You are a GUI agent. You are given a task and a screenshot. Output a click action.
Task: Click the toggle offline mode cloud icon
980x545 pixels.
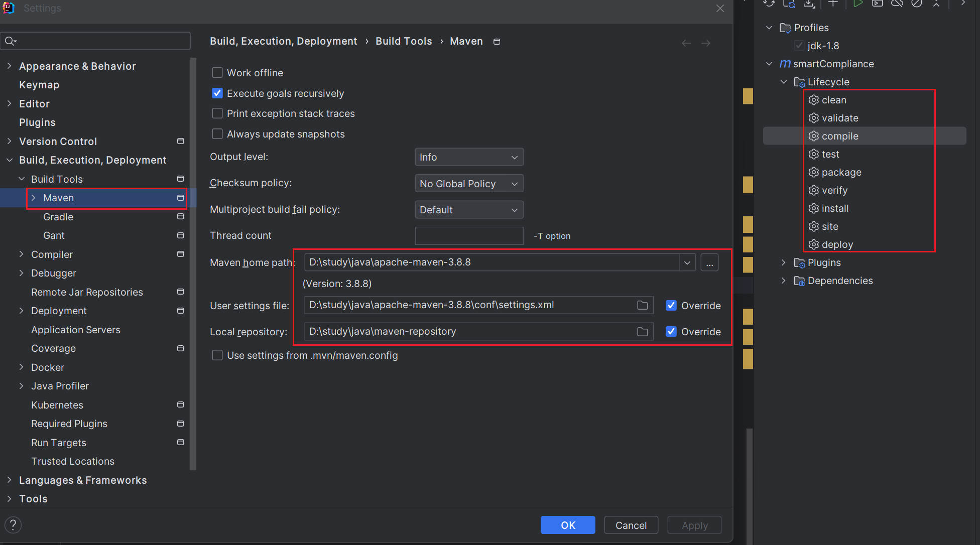pyautogui.click(x=897, y=4)
